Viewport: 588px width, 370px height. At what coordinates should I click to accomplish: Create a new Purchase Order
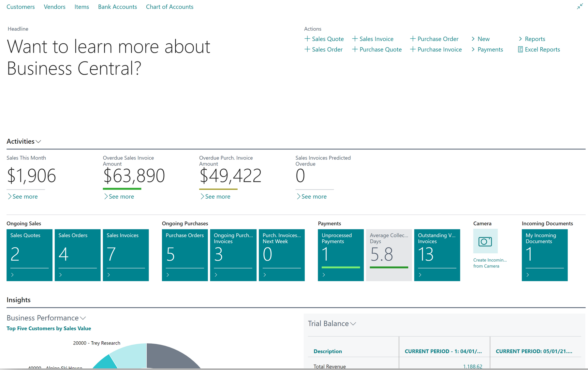434,39
